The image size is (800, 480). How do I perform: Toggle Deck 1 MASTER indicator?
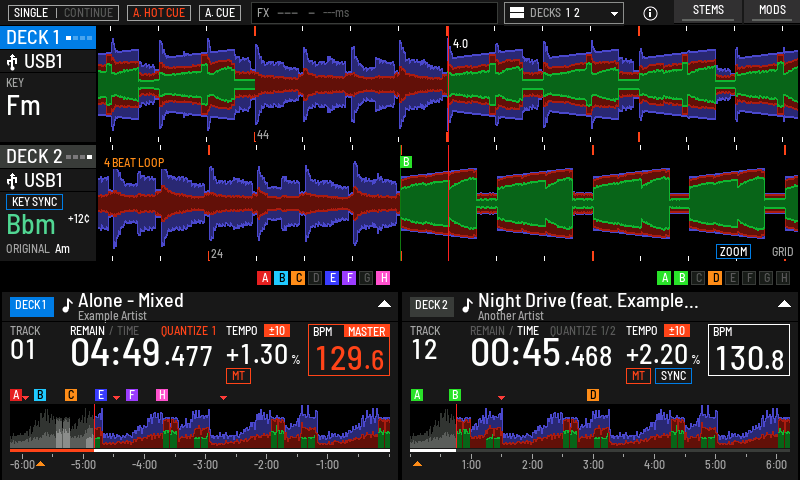point(366,332)
